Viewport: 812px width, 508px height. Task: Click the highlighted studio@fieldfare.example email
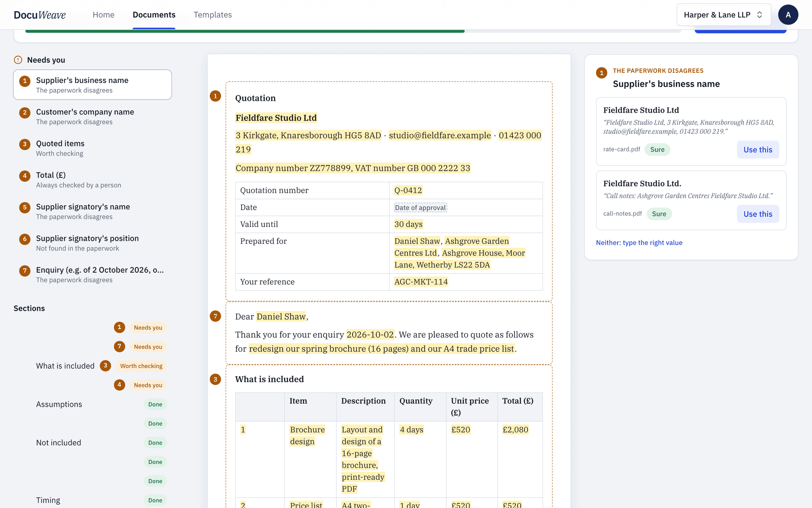(439, 135)
